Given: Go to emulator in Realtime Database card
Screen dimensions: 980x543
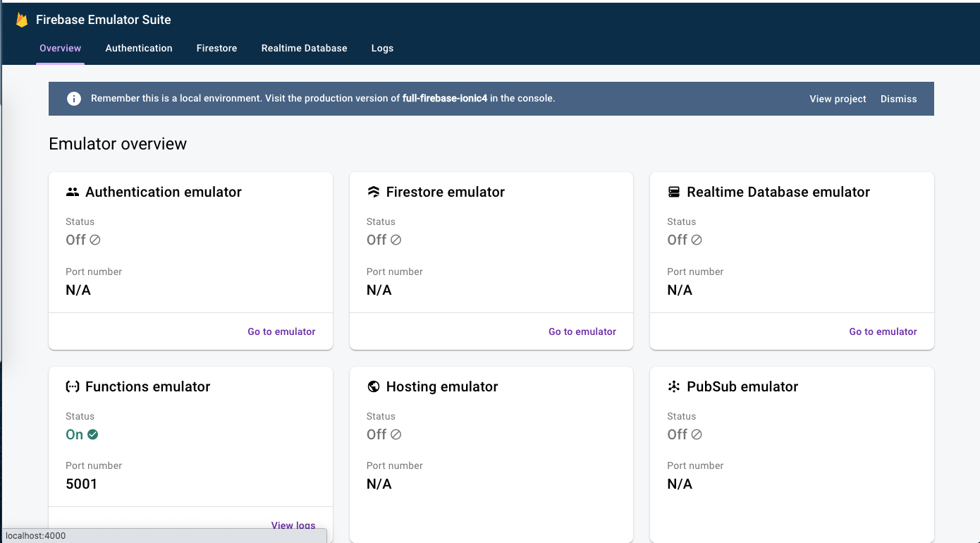Looking at the screenshot, I should [883, 331].
